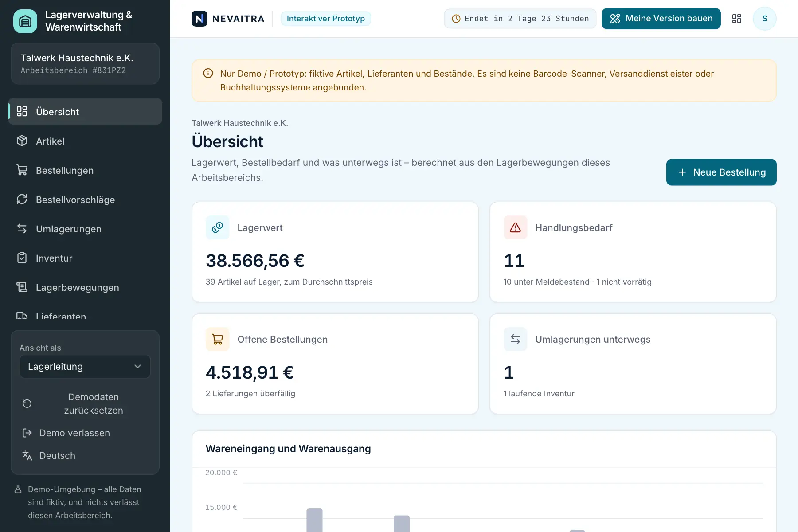Open the Ansicht als Lagerleitung dropdown

[85, 367]
